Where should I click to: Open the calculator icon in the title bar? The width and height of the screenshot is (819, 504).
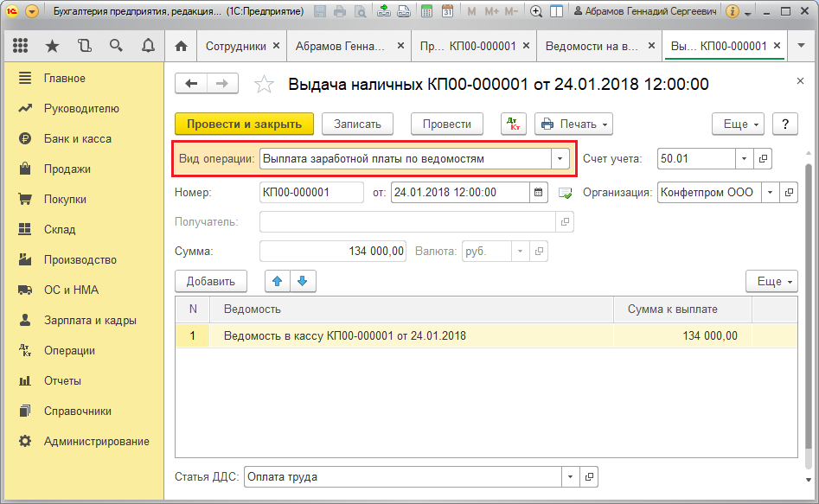(426, 11)
